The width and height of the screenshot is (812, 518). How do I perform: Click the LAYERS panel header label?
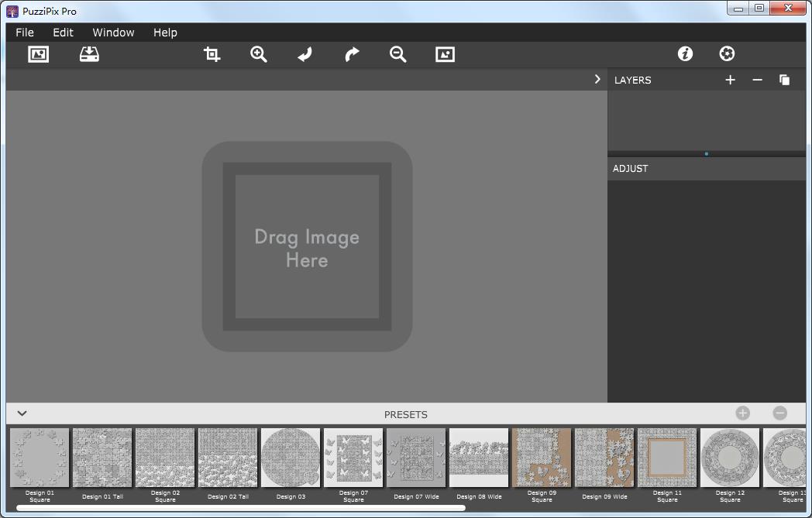click(x=632, y=81)
